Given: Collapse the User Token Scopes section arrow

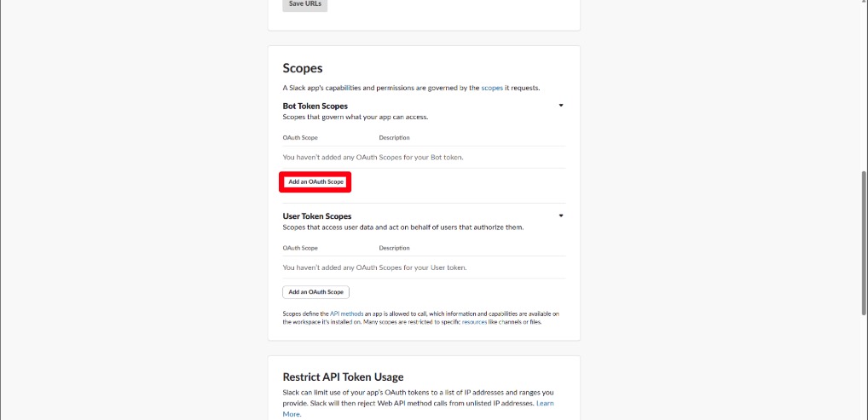Looking at the screenshot, I should tap(561, 216).
